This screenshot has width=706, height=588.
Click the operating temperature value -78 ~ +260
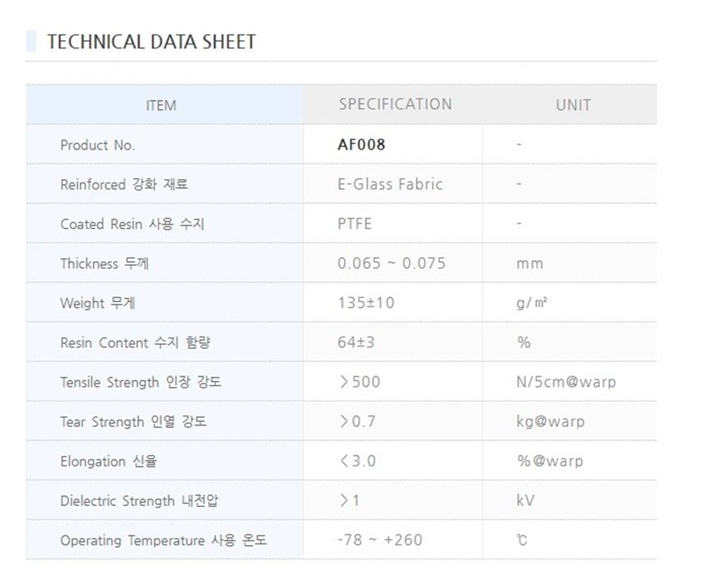(x=380, y=540)
